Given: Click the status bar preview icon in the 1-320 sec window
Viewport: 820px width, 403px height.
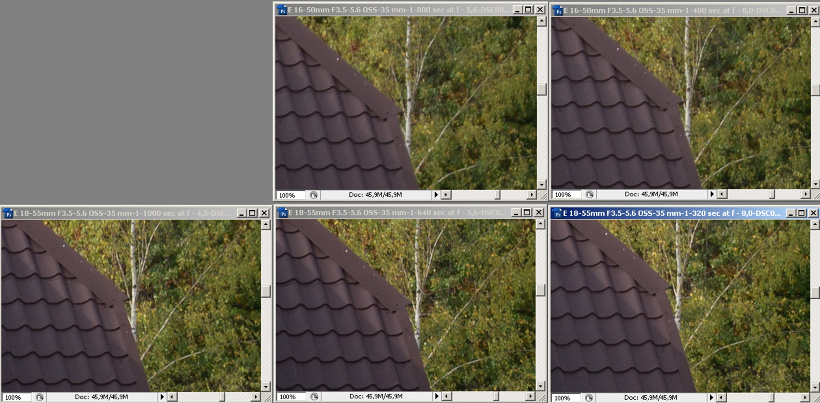Looking at the screenshot, I should (x=589, y=397).
